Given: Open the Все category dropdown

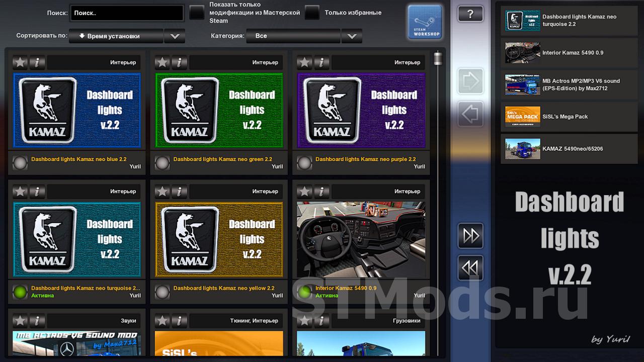Looking at the screenshot, I should point(293,36).
